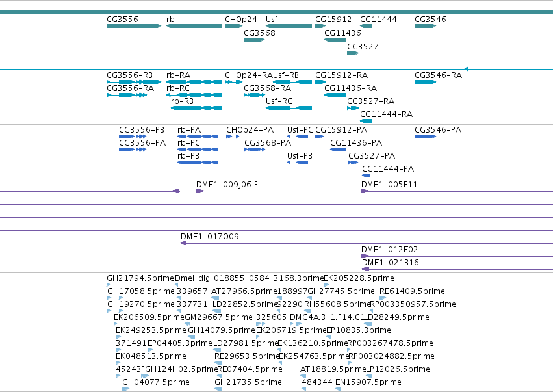
Task: Select EST EN15907.5prime
Action: (338, 389)
